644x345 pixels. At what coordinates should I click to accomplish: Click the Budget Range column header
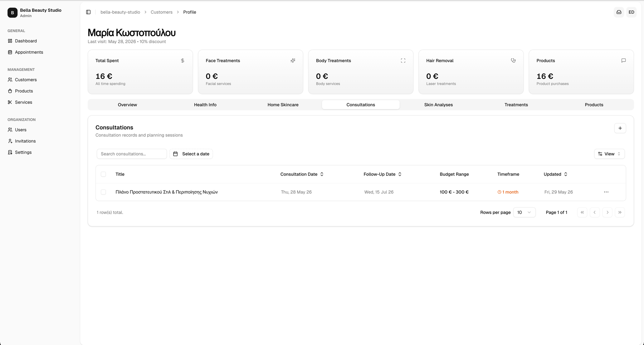(x=454, y=174)
